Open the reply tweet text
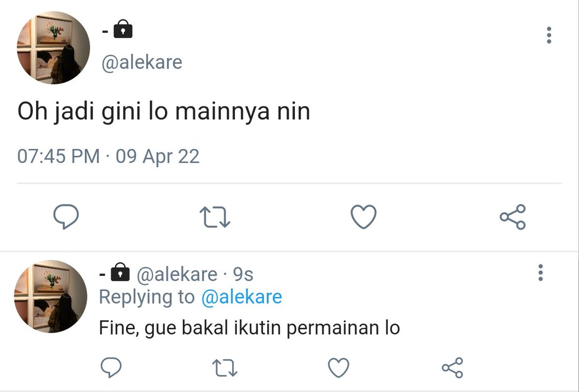Screen dimensions: 579x392 pos(249,328)
